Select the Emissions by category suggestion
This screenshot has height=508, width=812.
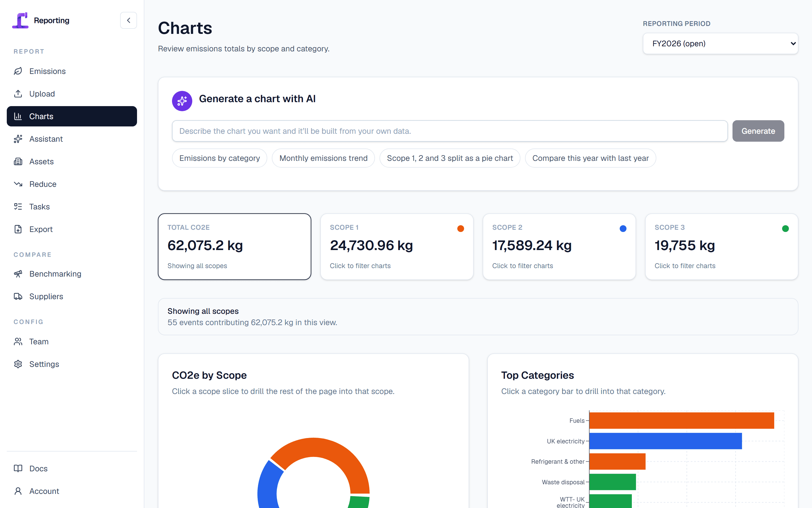point(219,158)
